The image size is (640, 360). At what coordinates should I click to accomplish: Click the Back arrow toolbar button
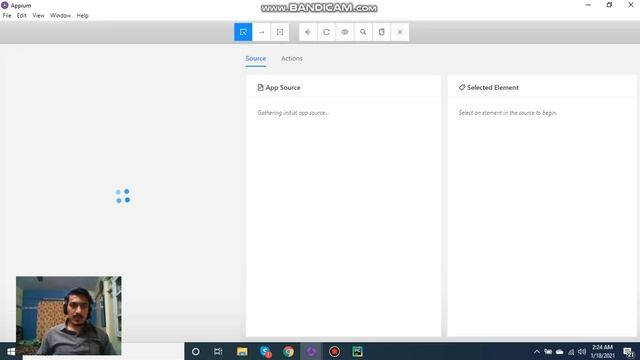point(308,32)
